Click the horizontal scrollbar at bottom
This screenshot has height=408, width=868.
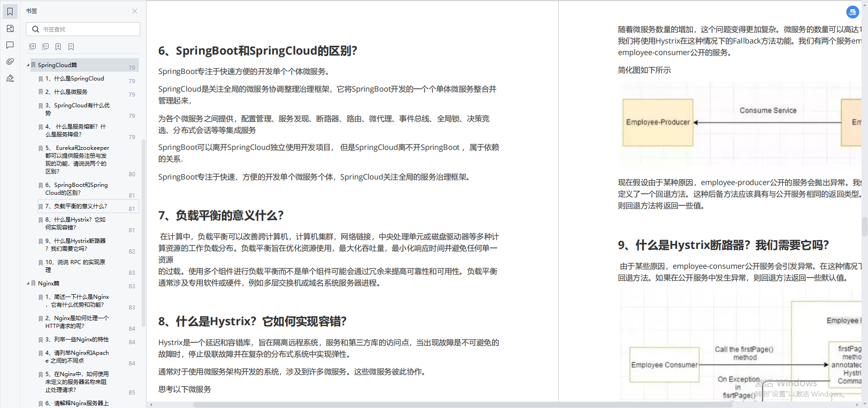click(x=463, y=404)
